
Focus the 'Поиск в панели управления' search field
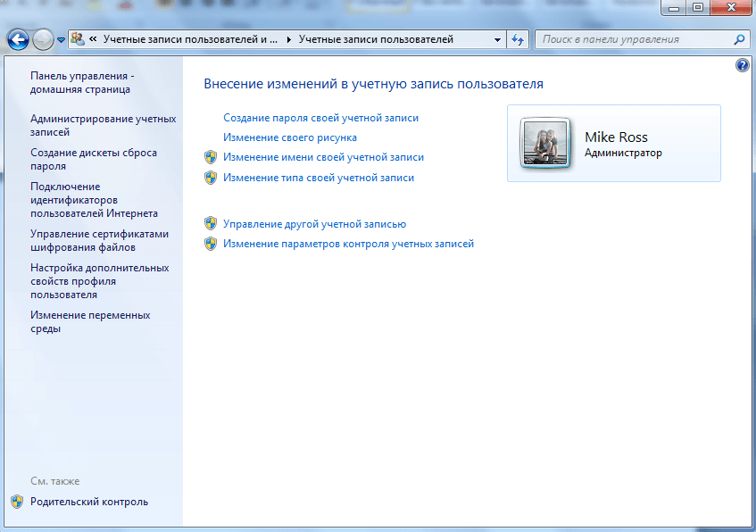point(634,39)
